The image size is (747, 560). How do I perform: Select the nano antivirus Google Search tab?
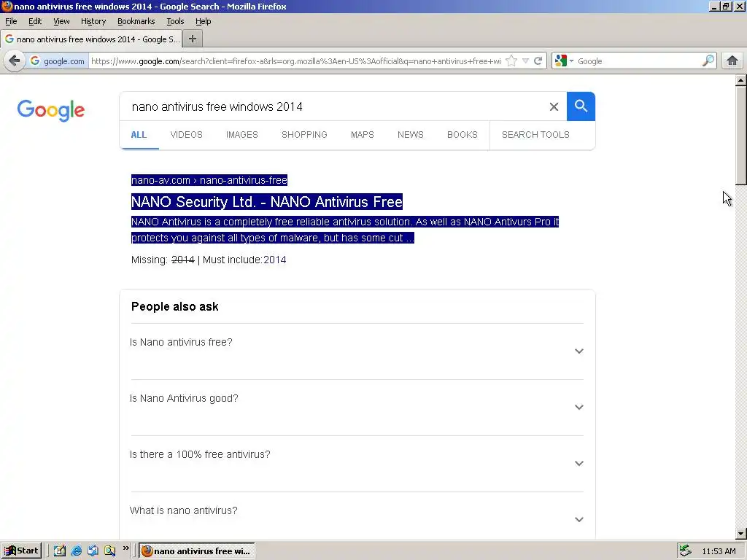pyautogui.click(x=91, y=39)
